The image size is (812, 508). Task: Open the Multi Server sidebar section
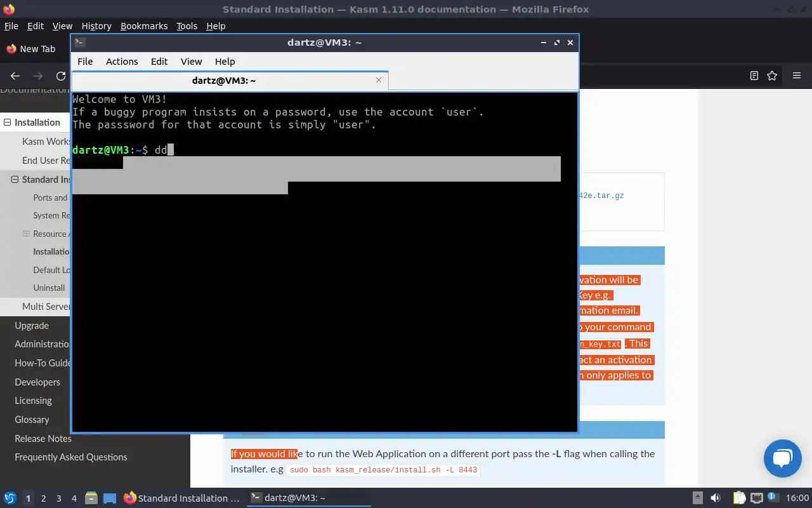click(46, 307)
